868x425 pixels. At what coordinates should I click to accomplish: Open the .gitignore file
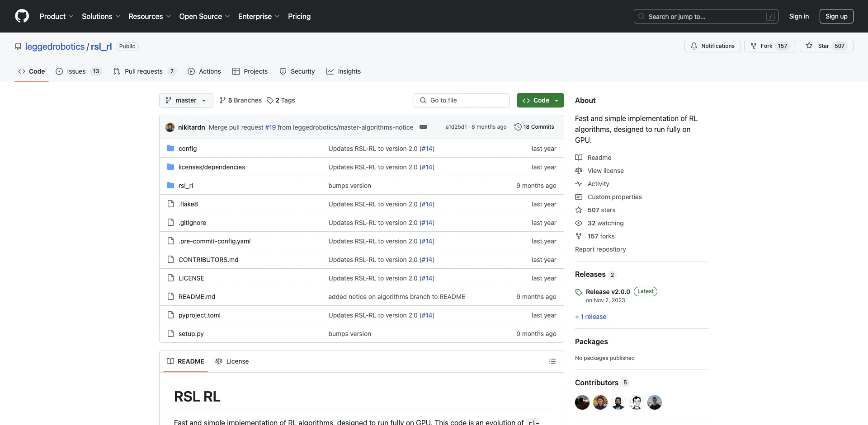192,223
